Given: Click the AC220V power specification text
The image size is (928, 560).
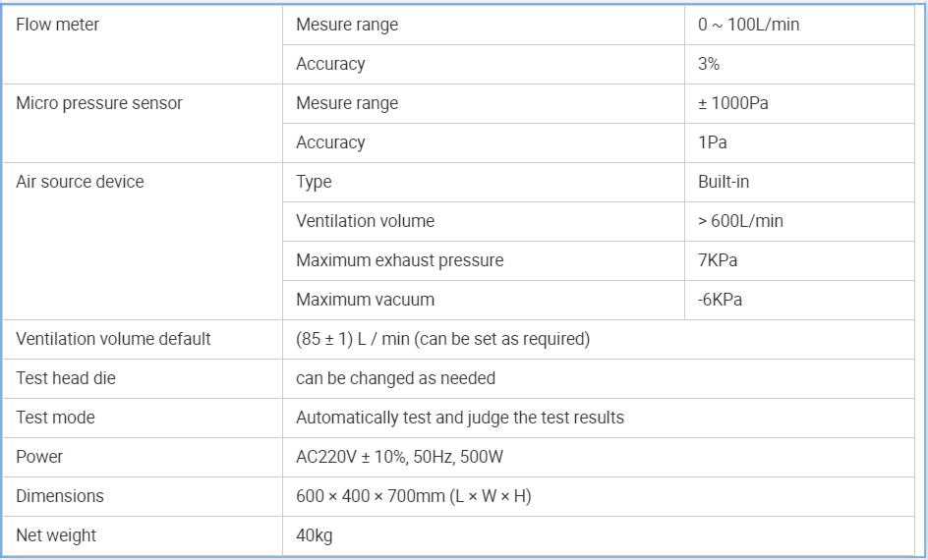Looking at the screenshot, I should [399, 457].
